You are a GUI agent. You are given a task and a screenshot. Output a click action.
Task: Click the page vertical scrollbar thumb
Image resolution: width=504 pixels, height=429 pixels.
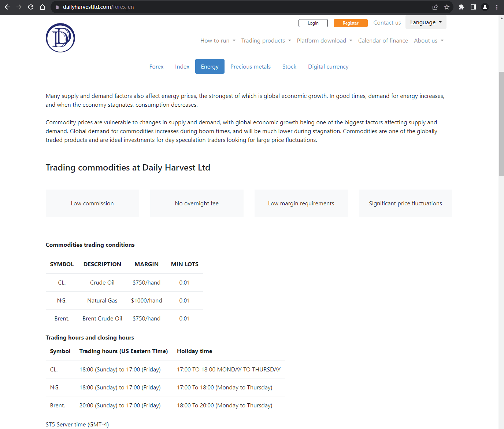(x=501, y=124)
